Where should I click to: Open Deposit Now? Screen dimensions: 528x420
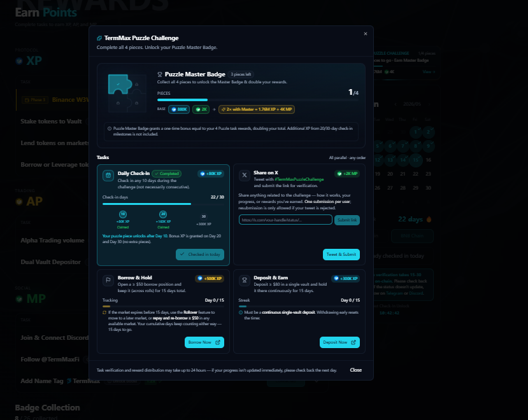click(339, 342)
